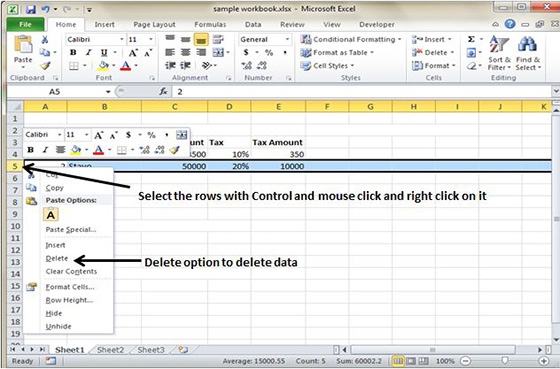Screen dimensions: 560x369
Task: Click the fx insert function icon
Action: pos(163,92)
